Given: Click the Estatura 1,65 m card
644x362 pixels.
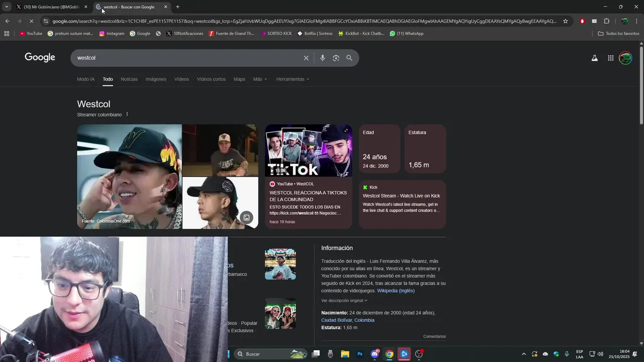Looking at the screenshot, I should coord(425,149).
